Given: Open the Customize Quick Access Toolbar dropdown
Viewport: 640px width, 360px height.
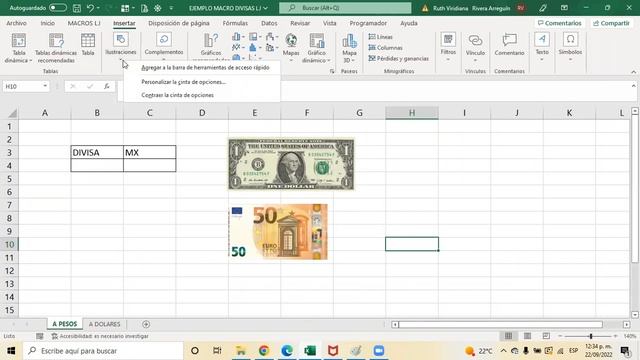Looking at the screenshot, I should click(x=171, y=8).
